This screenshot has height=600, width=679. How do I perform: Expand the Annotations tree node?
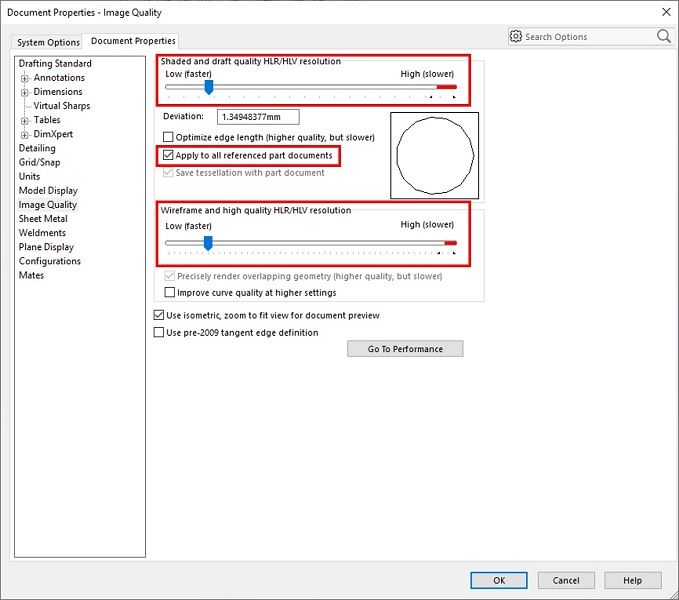(x=25, y=78)
